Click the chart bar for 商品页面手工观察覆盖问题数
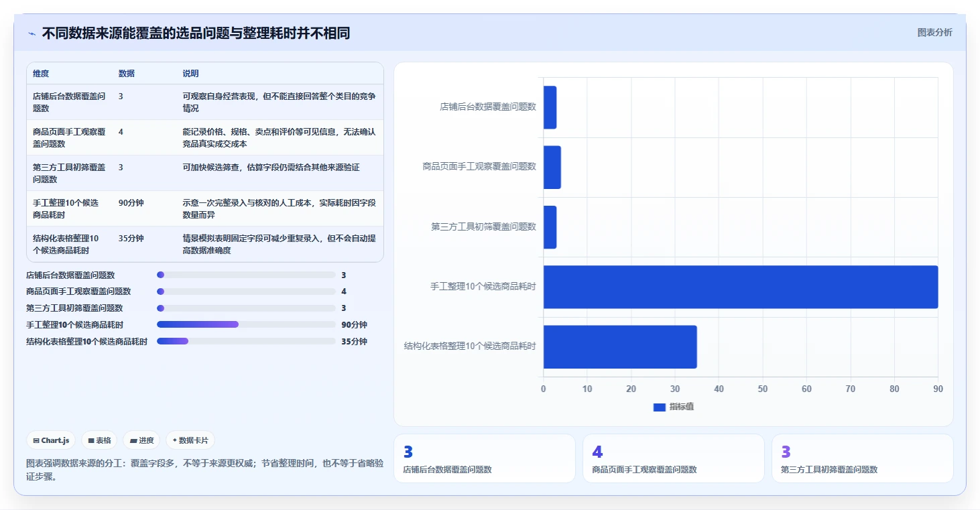The width and height of the screenshot is (980, 510). pos(552,167)
